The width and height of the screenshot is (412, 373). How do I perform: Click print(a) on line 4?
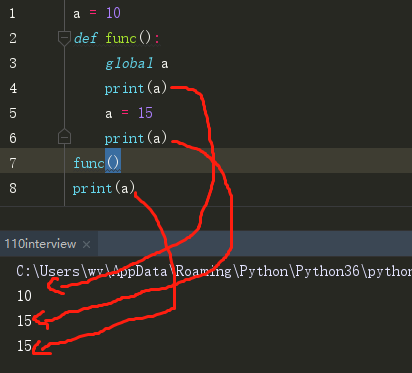click(136, 89)
